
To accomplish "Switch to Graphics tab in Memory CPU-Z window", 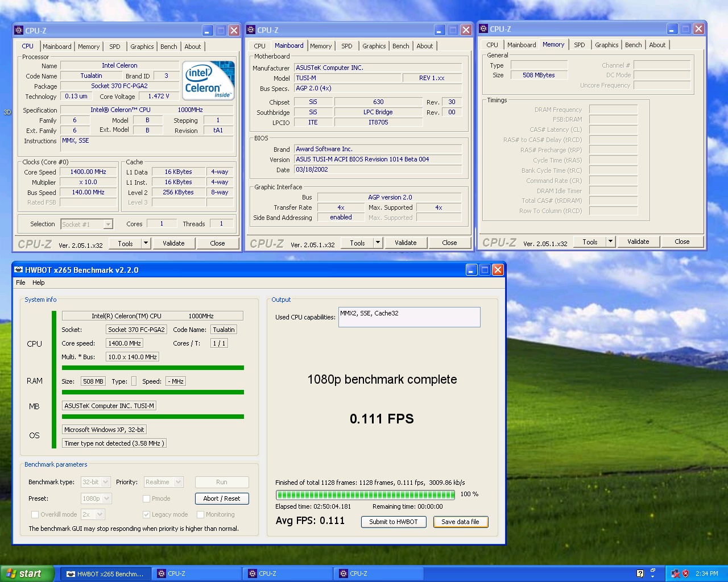I will point(606,45).
